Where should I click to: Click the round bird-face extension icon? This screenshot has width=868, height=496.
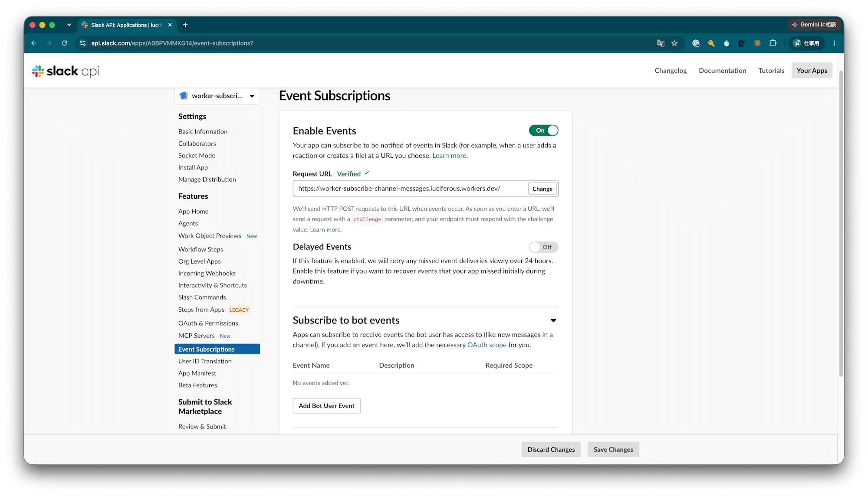727,43
